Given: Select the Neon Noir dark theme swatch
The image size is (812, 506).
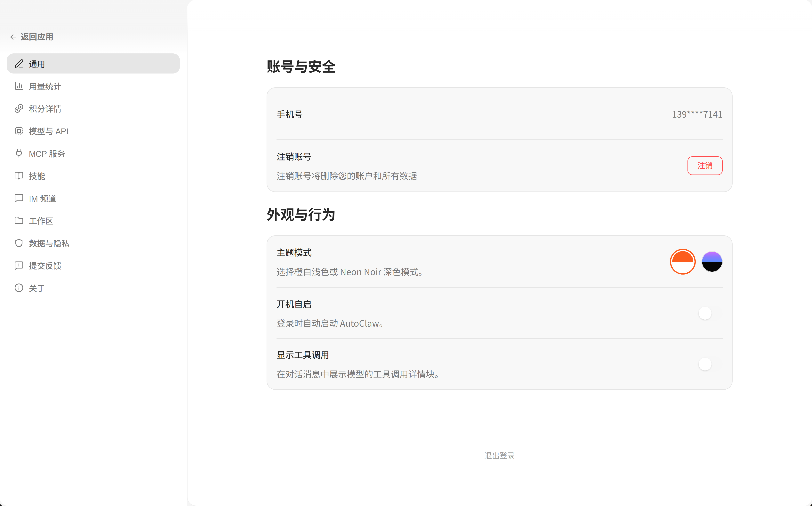Looking at the screenshot, I should (712, 262).
